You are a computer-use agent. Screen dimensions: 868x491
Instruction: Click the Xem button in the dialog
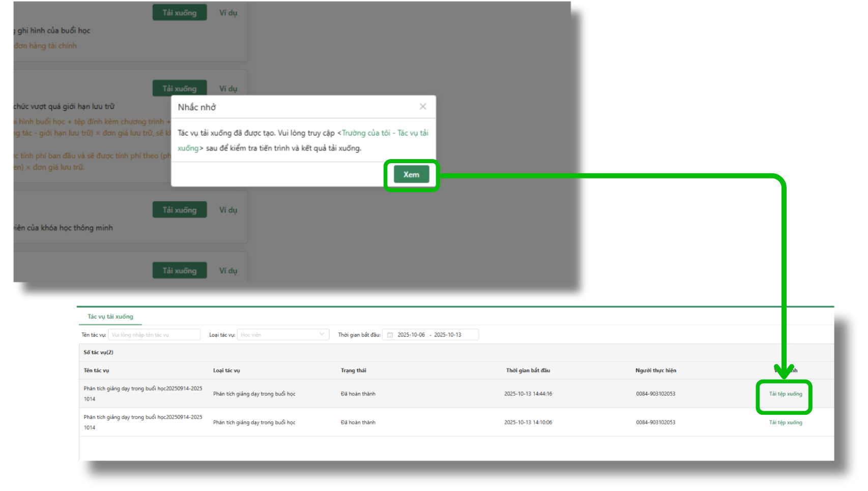tap(411, 174)
